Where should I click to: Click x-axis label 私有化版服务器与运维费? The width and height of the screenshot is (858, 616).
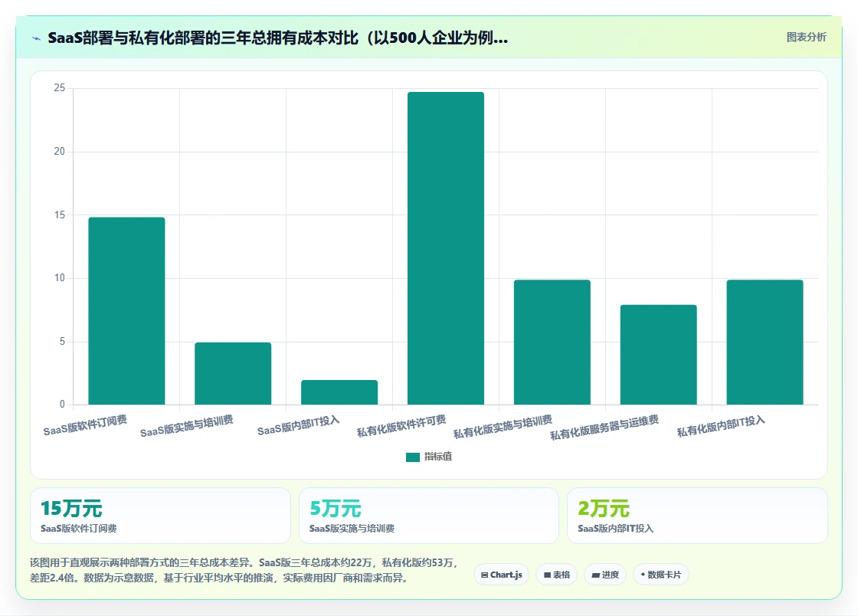point(604,428)
